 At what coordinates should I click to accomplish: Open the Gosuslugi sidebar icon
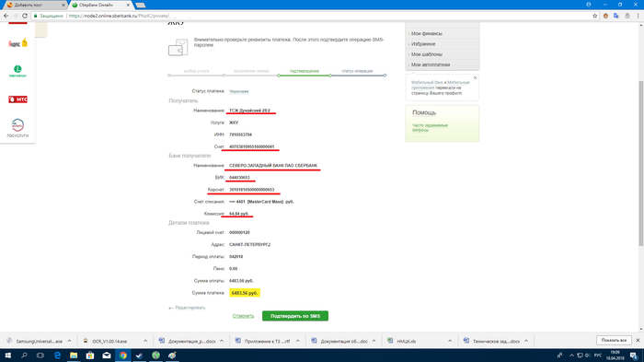(17, 128)
